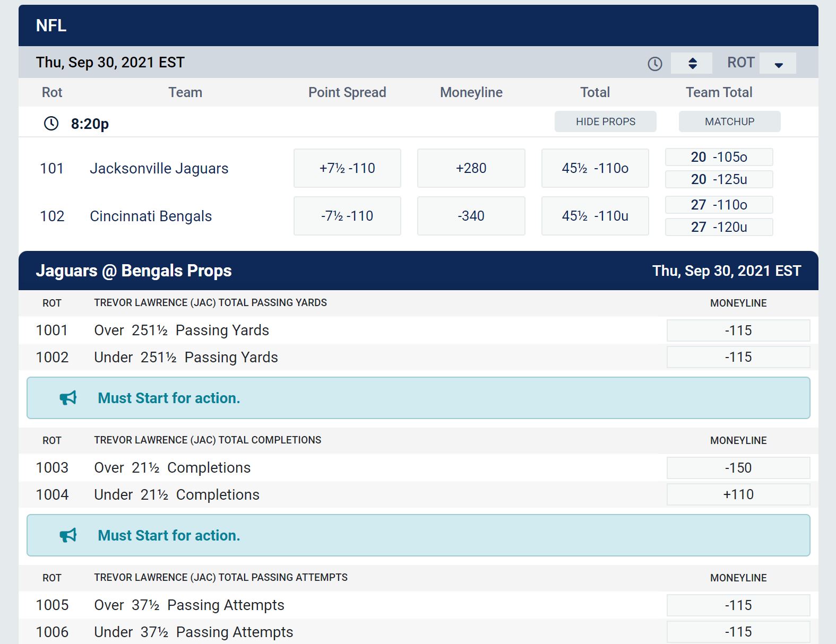Pick Jaguars moneyline +280
Screen dimensions: 836x644
click(x=471, y=168)
